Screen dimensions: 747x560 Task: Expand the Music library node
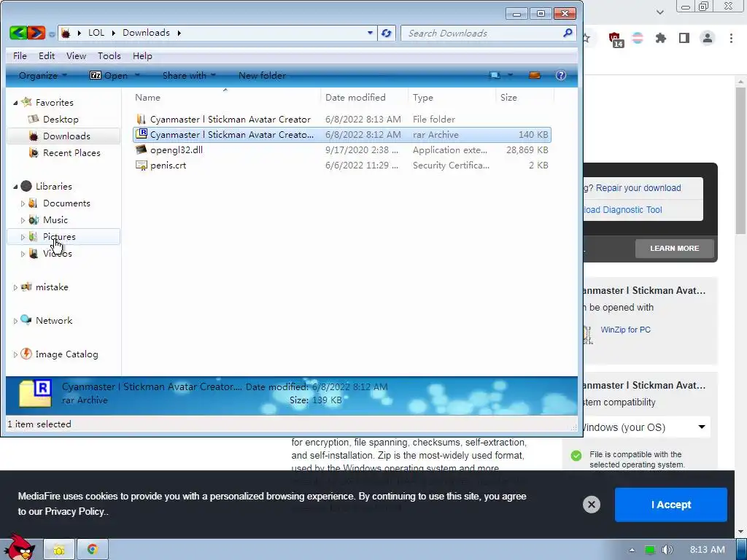pos(23,220)
